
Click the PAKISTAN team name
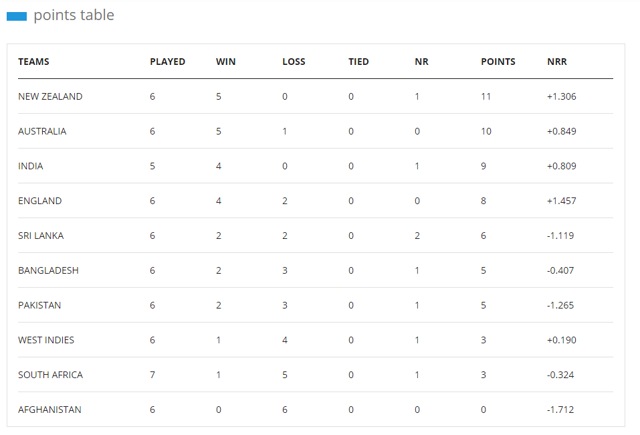40,305
